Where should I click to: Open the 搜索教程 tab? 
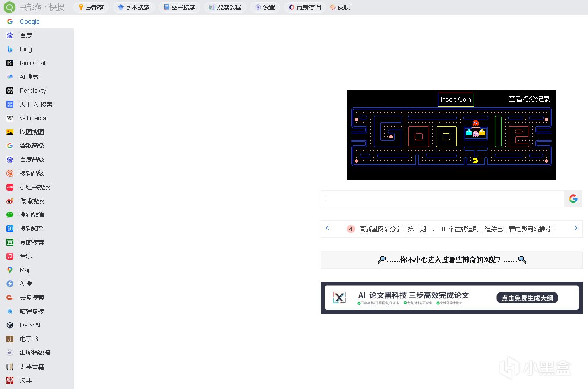[225, 7]
